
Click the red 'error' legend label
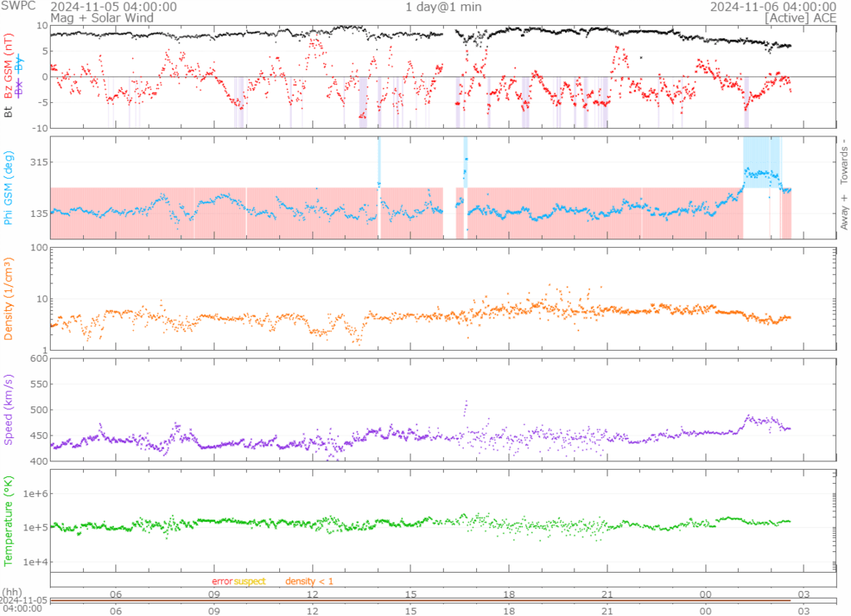pyautogui.click(x=221, y=581)
